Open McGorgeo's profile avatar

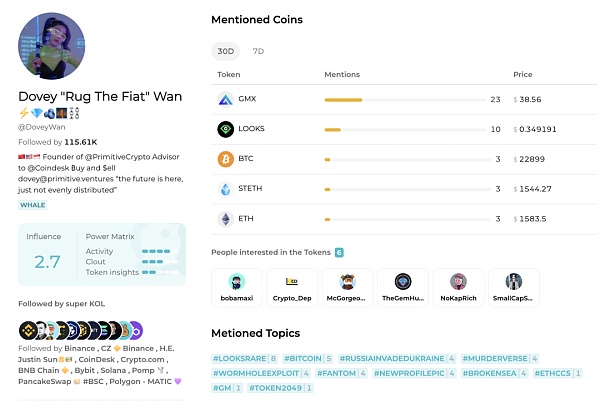[x=347, y=281]
